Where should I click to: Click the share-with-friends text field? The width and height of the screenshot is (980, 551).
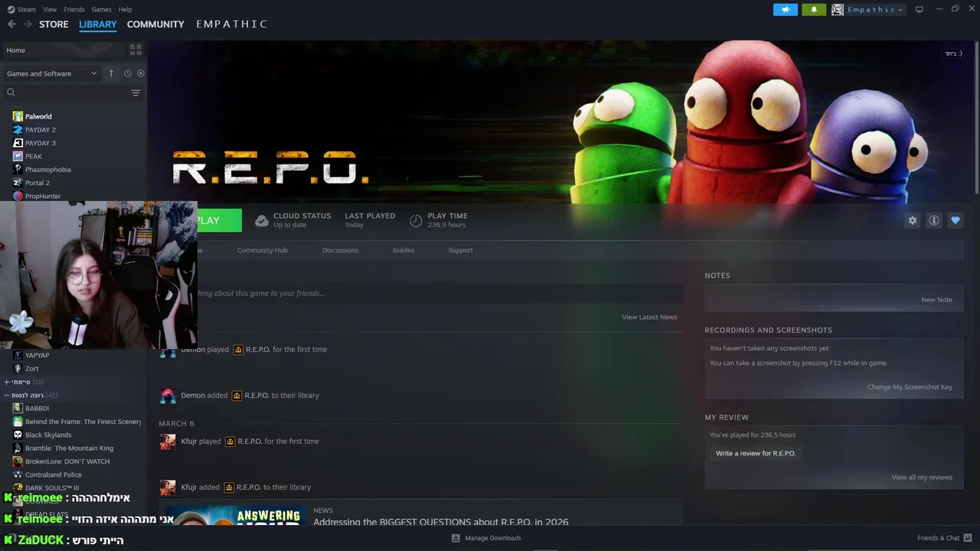point(440,293)
